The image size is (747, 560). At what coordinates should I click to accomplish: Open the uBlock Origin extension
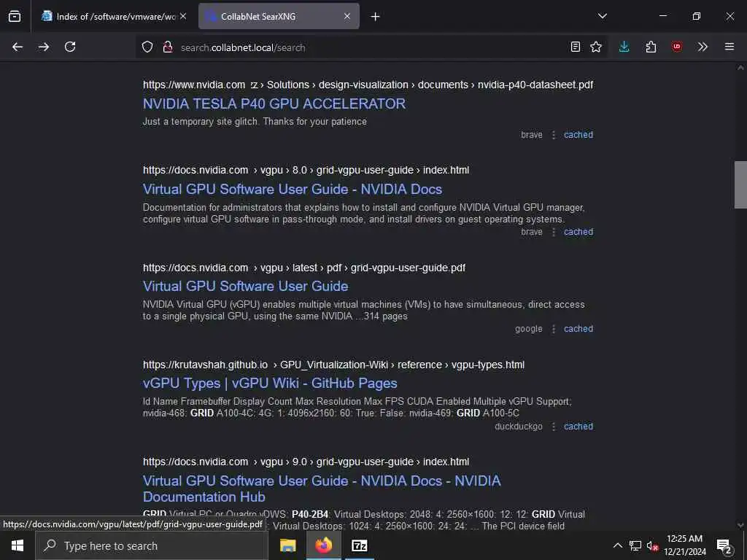point(677,47)
